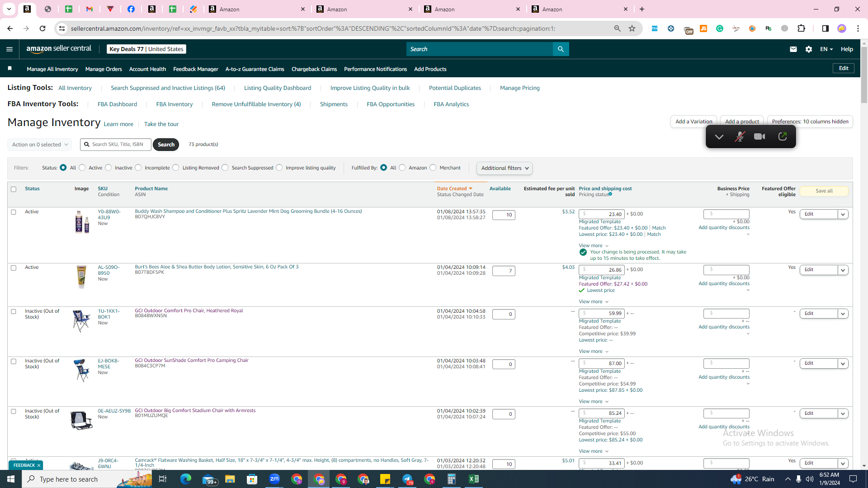Choose the Inactive status filter
The height and width of the screenshot is (488, 868).
click(x=108, y=168)
